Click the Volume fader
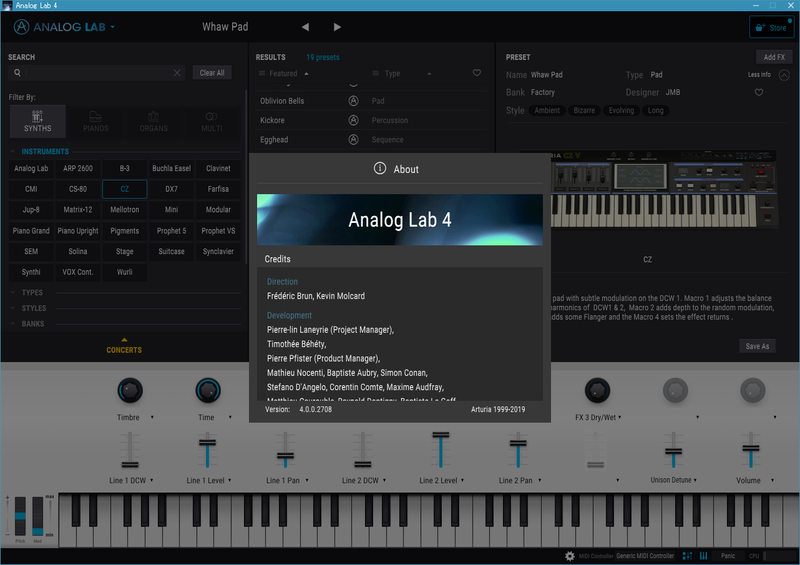 pos(751,450)
